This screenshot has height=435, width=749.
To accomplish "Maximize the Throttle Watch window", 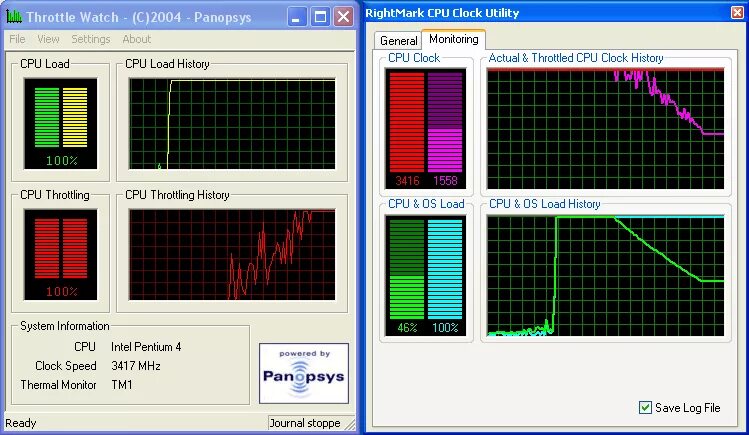I will (320, 17).
